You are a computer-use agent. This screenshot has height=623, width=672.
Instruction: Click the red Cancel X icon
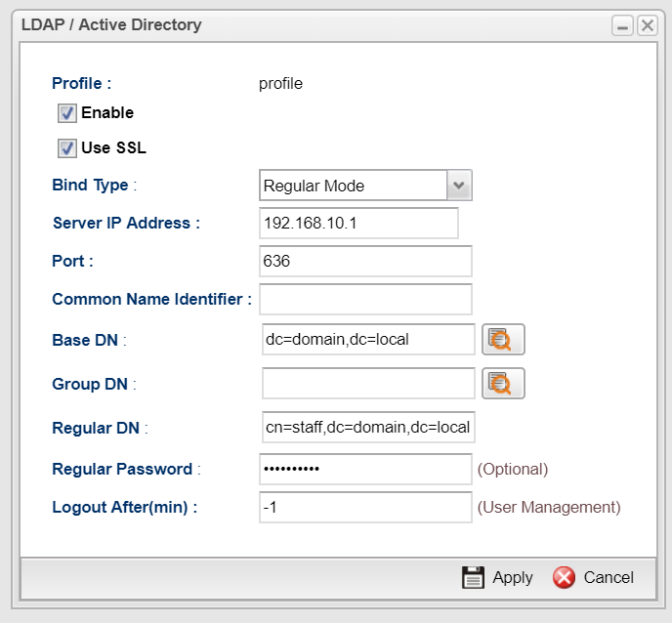[564, 577]
